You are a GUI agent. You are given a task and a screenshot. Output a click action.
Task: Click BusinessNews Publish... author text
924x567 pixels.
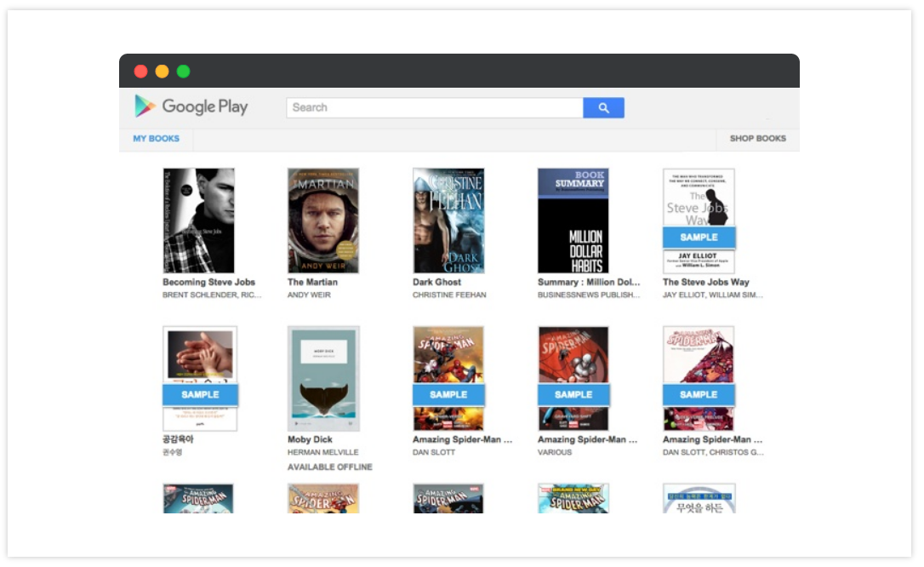[x=589, y=295]
